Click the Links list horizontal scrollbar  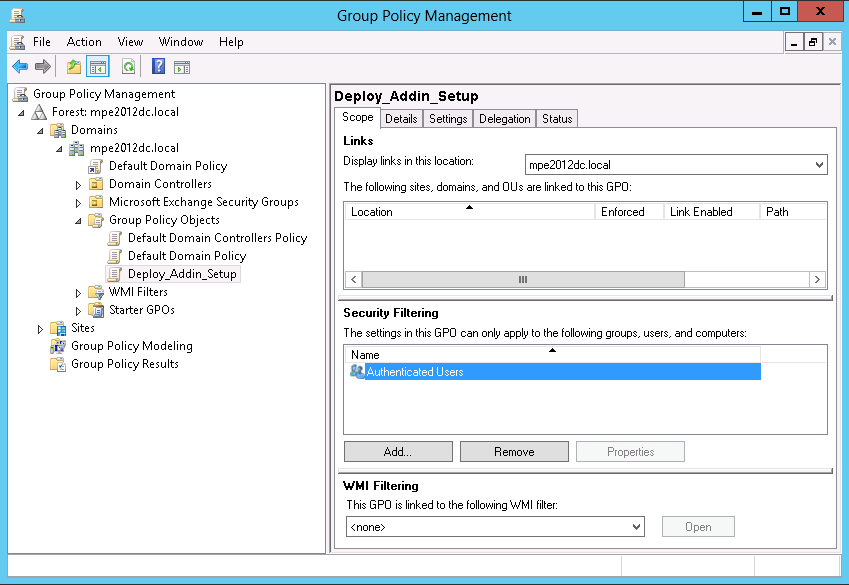523,280
